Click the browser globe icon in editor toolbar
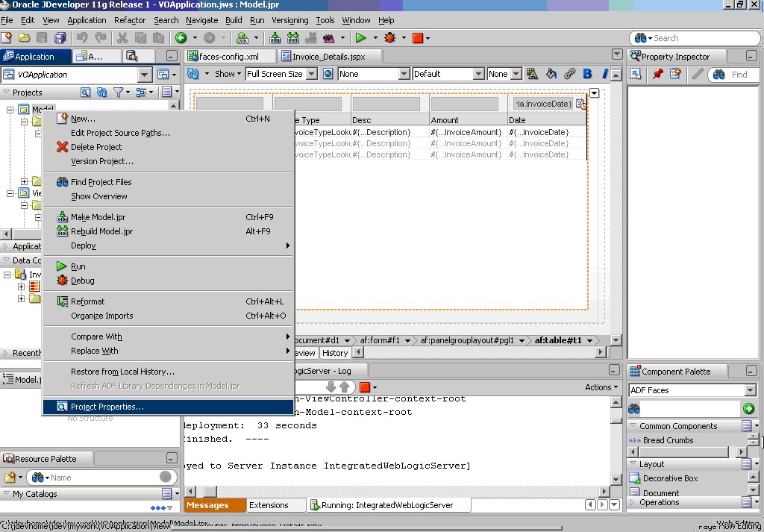The width and height of the screenshot is (764, 532). point(328,74)
